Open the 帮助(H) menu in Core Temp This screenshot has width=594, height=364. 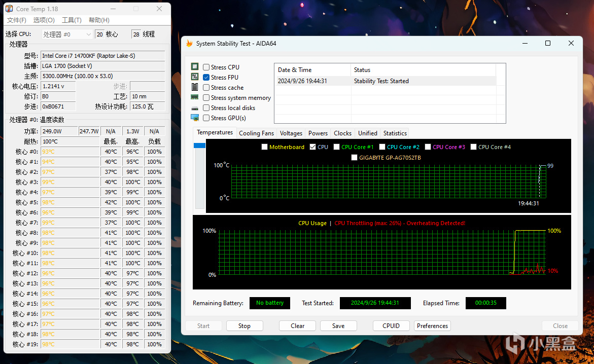click(x=99, y=20)
